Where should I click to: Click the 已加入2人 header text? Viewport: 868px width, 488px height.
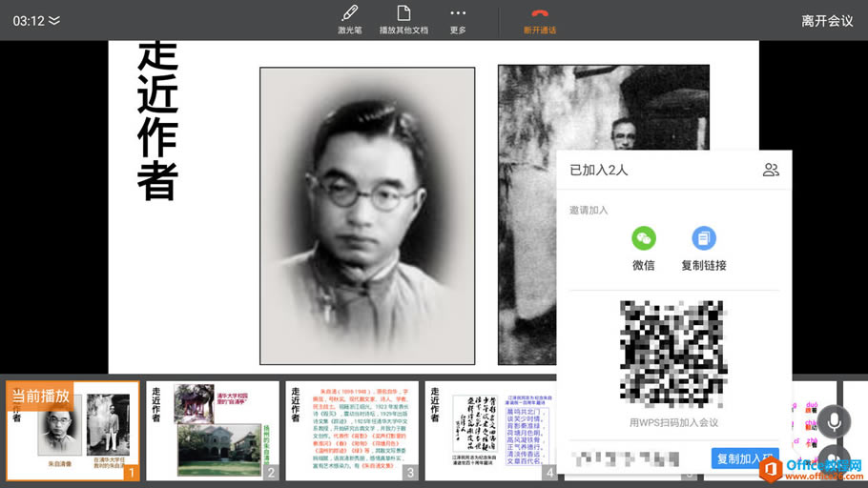coord(598,170)
